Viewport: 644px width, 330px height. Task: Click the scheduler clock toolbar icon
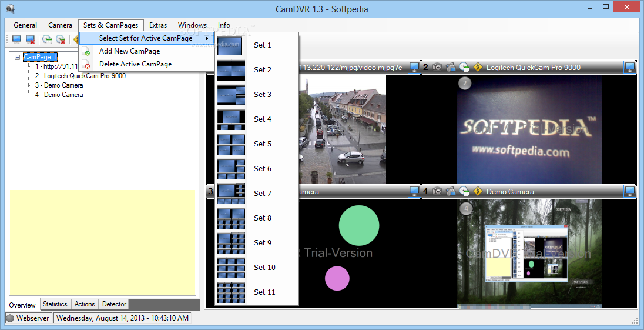click(x=47, y=39)
